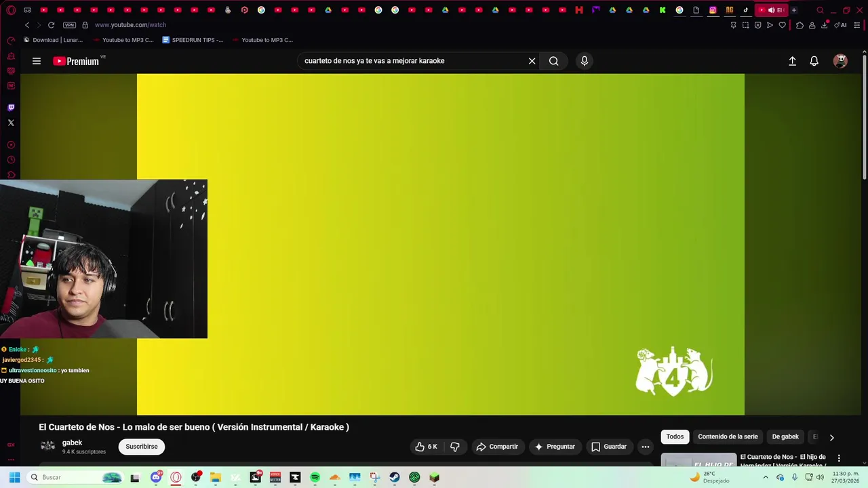The image size is (868, 488).
Task: Open a new browser tab
Action: click(794, 10)
